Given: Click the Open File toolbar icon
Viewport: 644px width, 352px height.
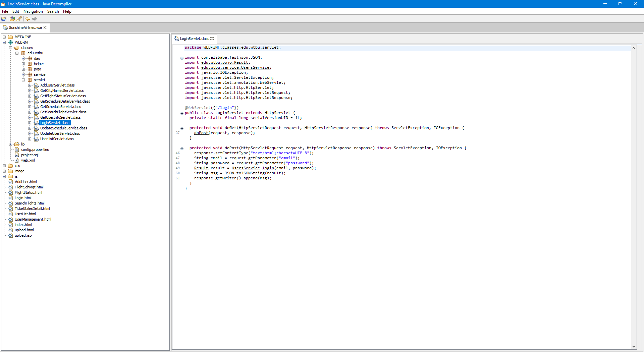Looking at the screenshot, I should pyautogui.click(x=4, y=19).
